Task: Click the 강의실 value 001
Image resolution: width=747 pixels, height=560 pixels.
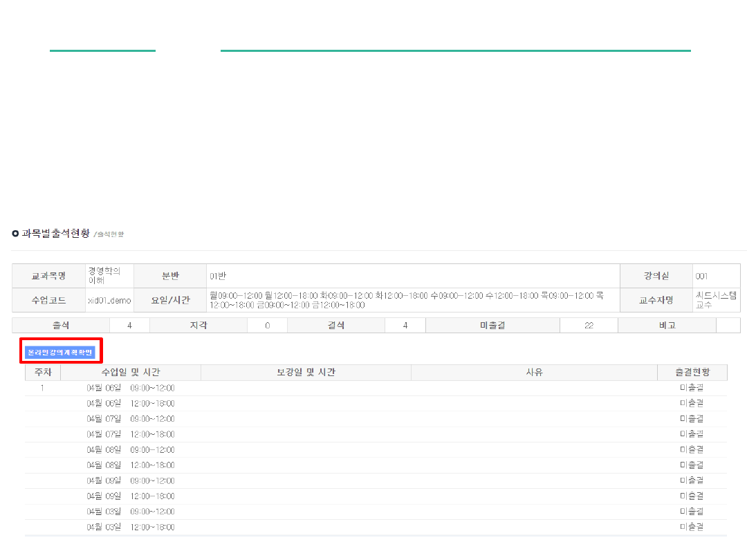Action: pos(702,276)
